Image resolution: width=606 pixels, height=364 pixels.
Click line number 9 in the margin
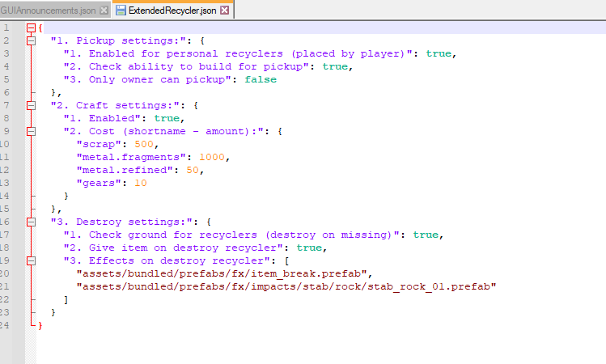6,131
